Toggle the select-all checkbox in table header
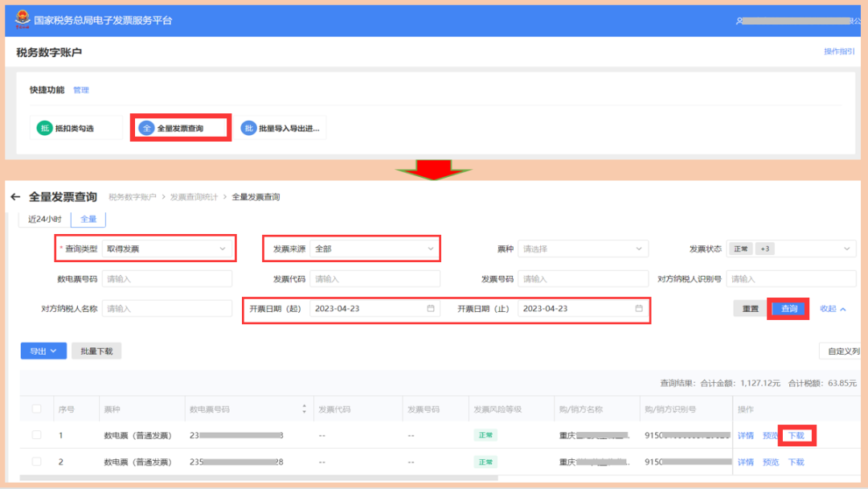The width and height of the screenshot is (868, 489). pyautogui.click(x=37, y=409)
